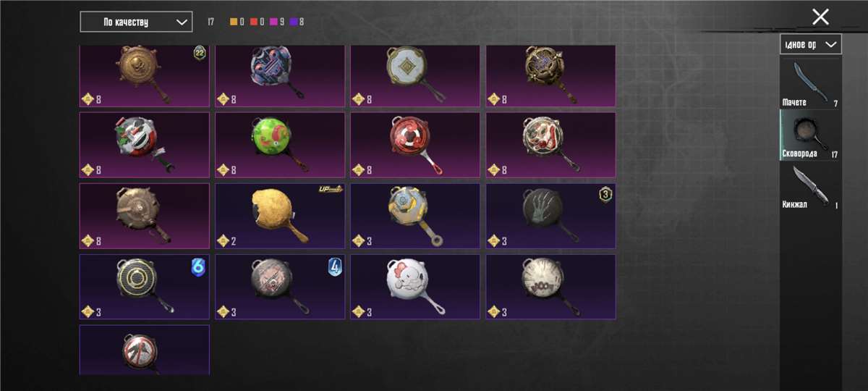Select the yellow robot pan skin

point(415,216)
